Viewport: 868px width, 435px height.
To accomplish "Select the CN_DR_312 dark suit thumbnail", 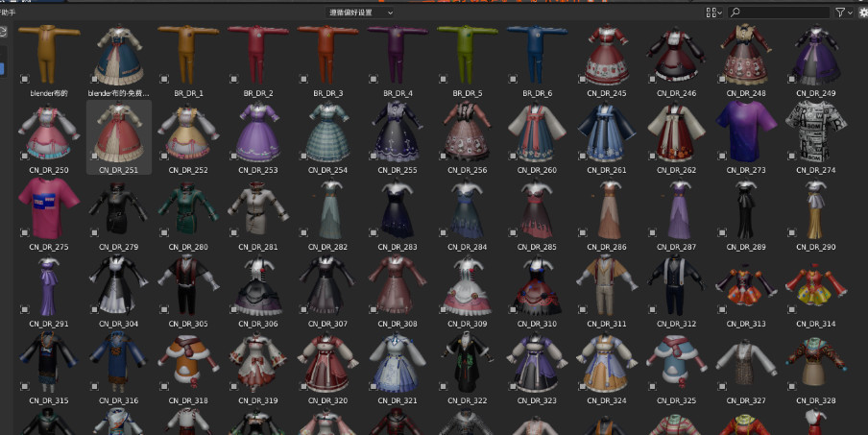I will 677,285.
